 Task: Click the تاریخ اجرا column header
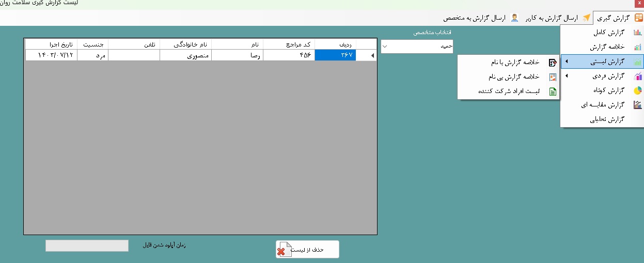pyautogui.click(x=51, y=43)
